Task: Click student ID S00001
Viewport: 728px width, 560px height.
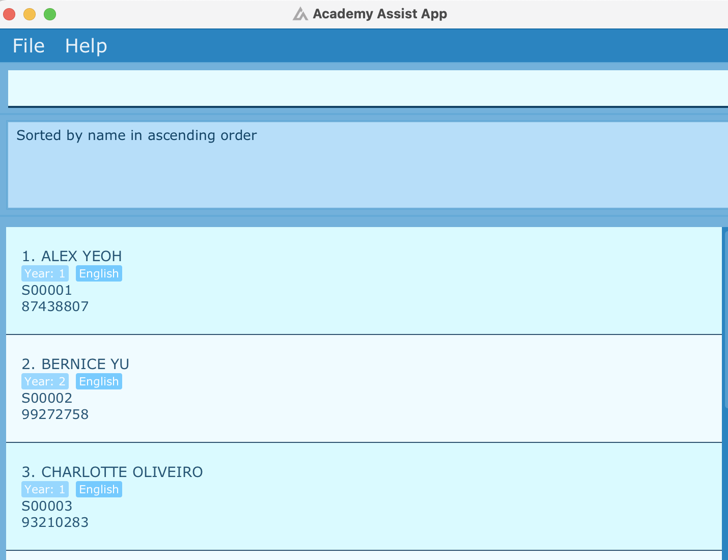Action: 47,290
